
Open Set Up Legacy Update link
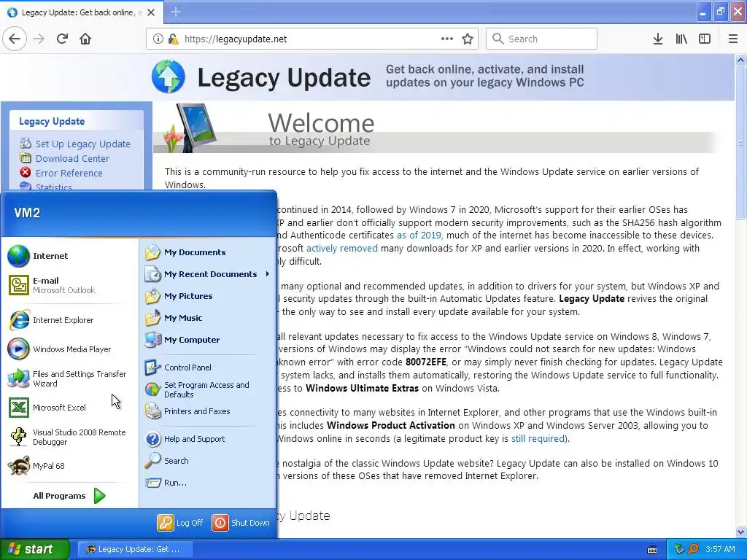point(83,144)
